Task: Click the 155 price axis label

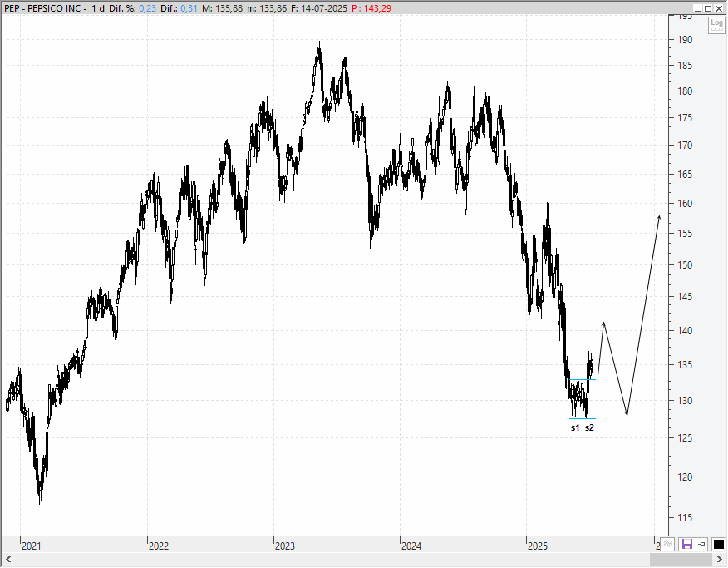Action: pyautogui.click(x=685, y=234)
